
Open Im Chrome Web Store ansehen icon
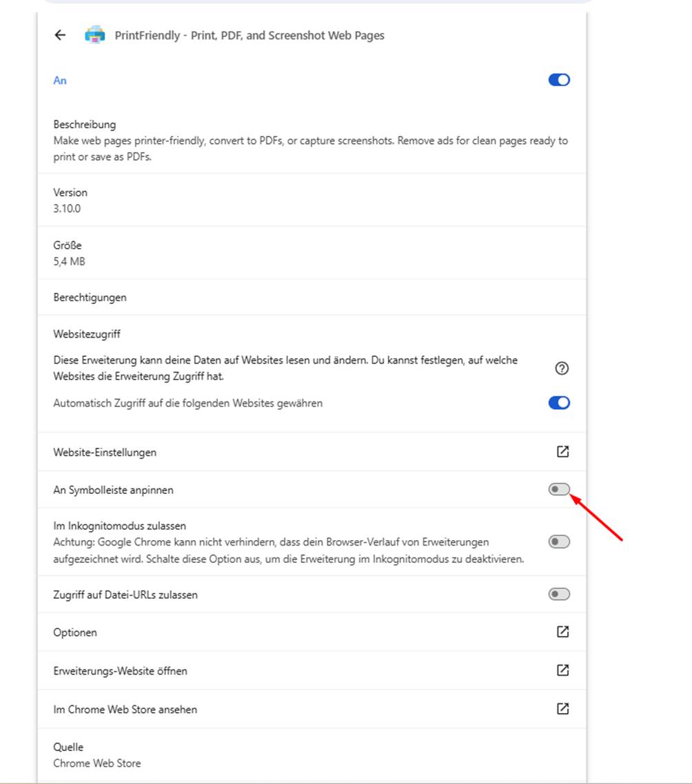[x=563, y=708]
